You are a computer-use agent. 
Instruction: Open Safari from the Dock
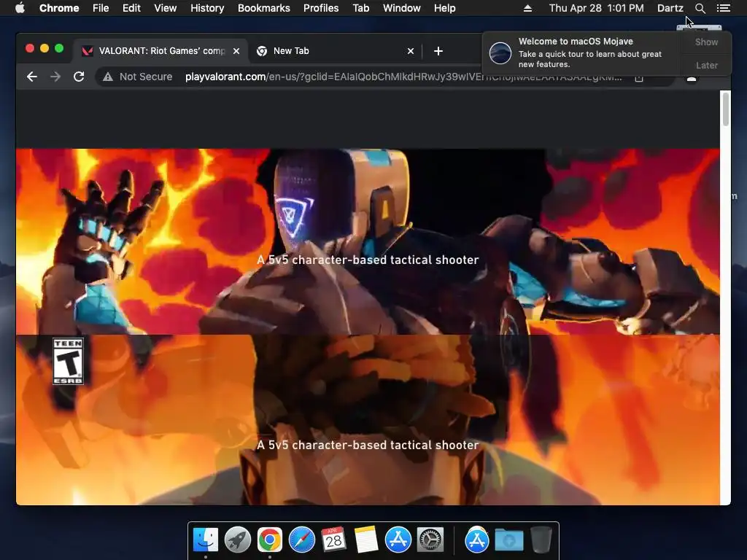coord(301,540)
